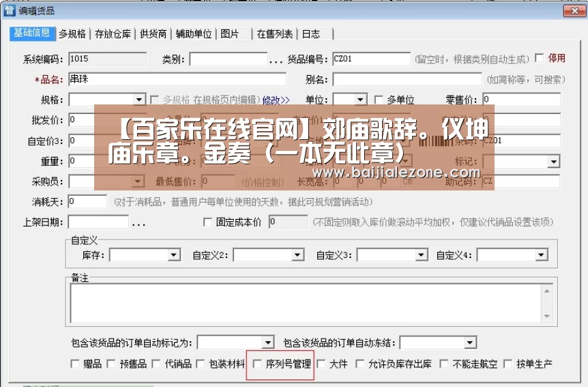Open 订单自动标记为 dropdown
This screenshot has height=387, width=588.
click(x=268, y=343)
